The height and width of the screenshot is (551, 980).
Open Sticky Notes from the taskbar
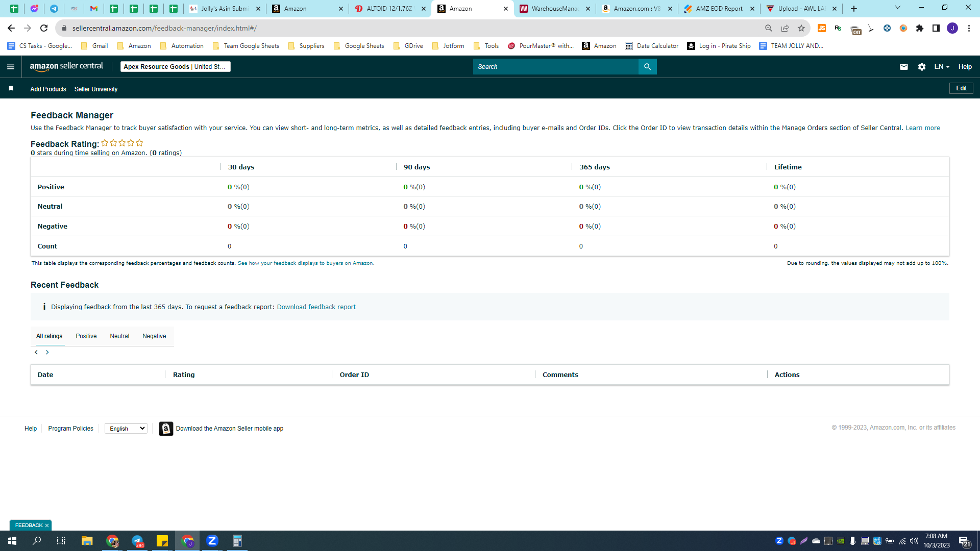(x=162, y=541)
